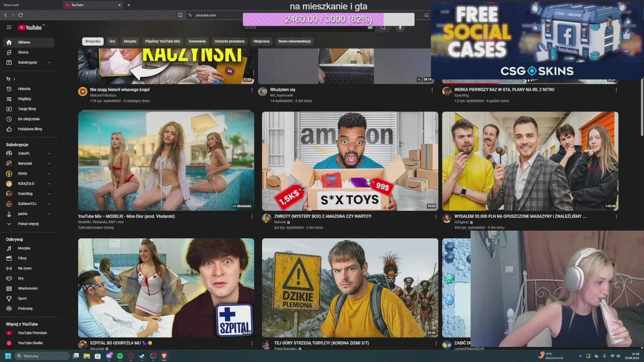Viewport: 644px width, 362px height.
Task: Select Ostatnio przesłane filter chip
Action: pos(229,41)
